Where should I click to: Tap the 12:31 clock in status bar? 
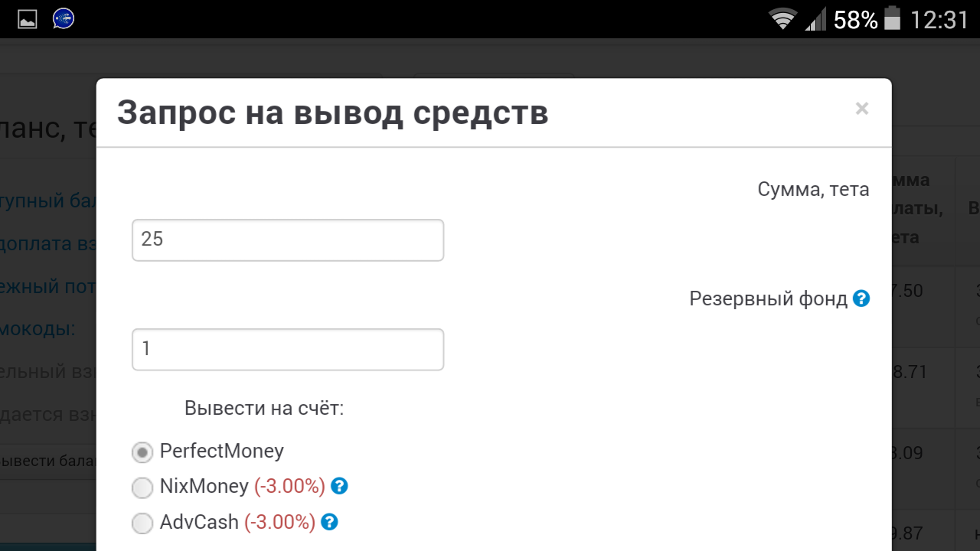coord(939,20)
